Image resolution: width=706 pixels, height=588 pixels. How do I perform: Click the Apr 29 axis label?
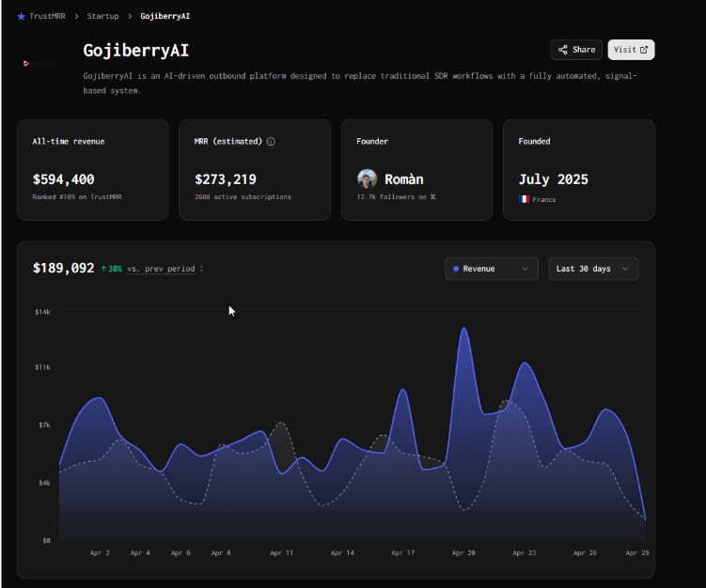(637, 553)
